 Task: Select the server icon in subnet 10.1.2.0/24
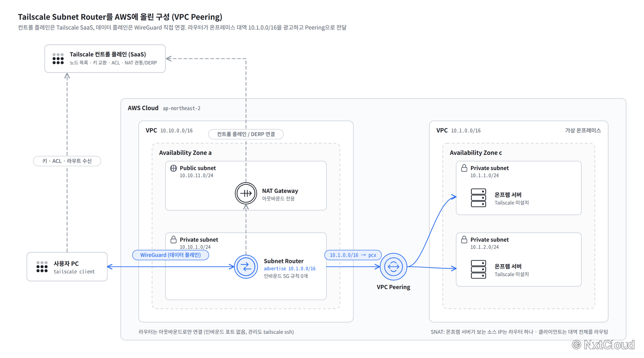[x=478, y=269]
